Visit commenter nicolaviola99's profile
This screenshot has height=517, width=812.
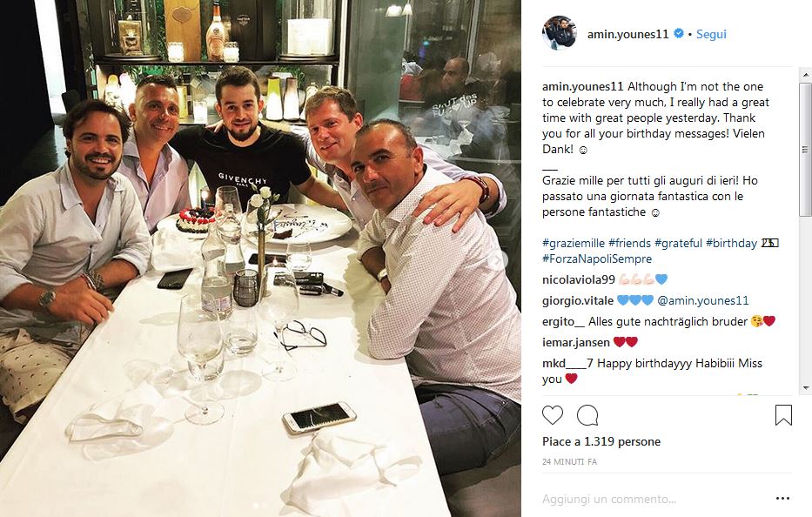(579, 279)
